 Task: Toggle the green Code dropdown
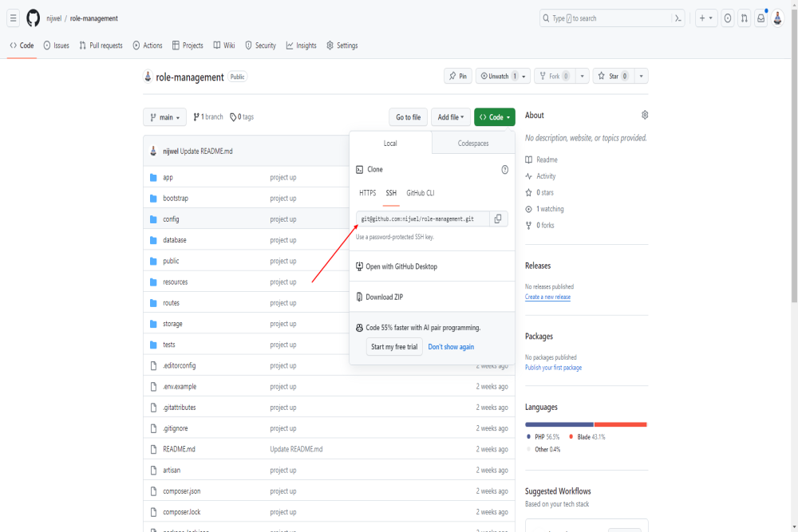pos(495,117)
